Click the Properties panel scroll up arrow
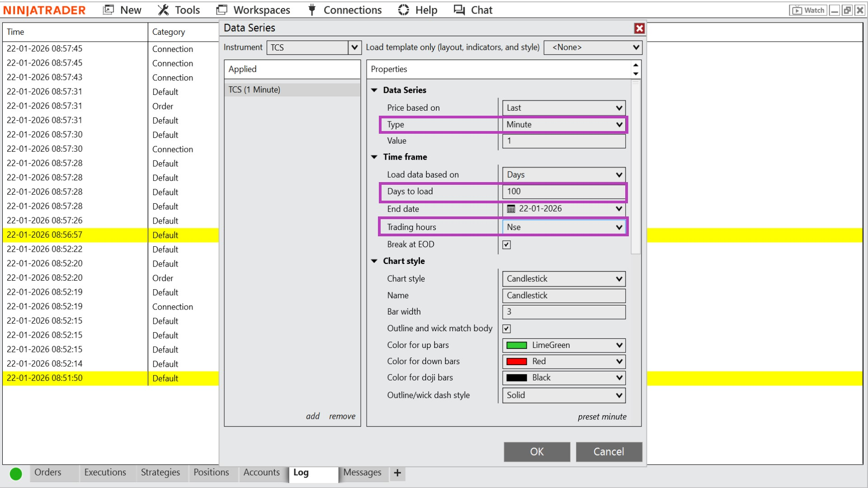Image resolution: width=868 pixels, height=488 pixels. 636,65
